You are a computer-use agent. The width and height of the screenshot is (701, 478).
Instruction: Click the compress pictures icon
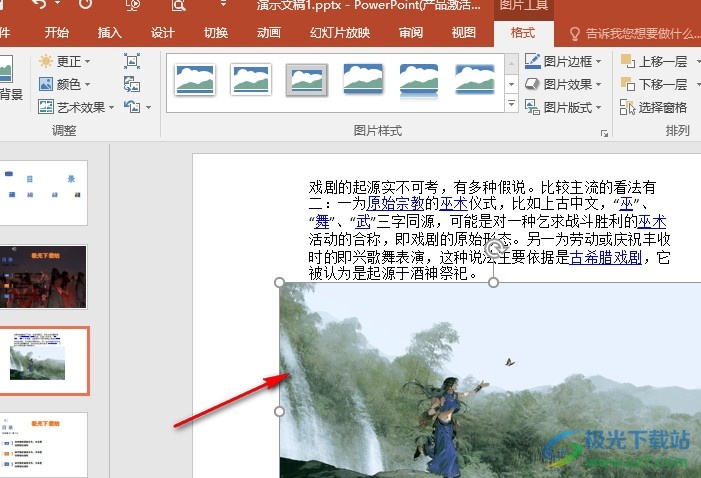tap(132, 61)
